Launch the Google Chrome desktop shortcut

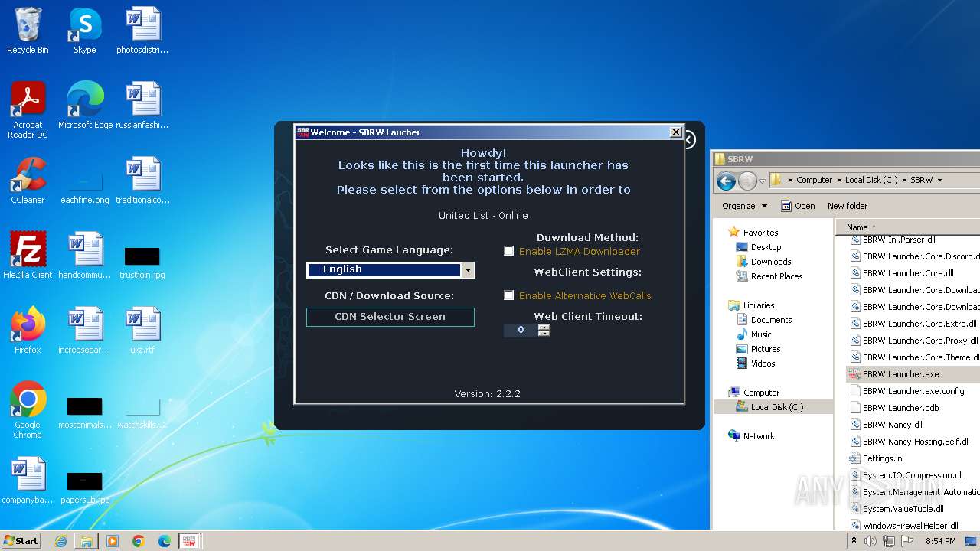(28, 409)
